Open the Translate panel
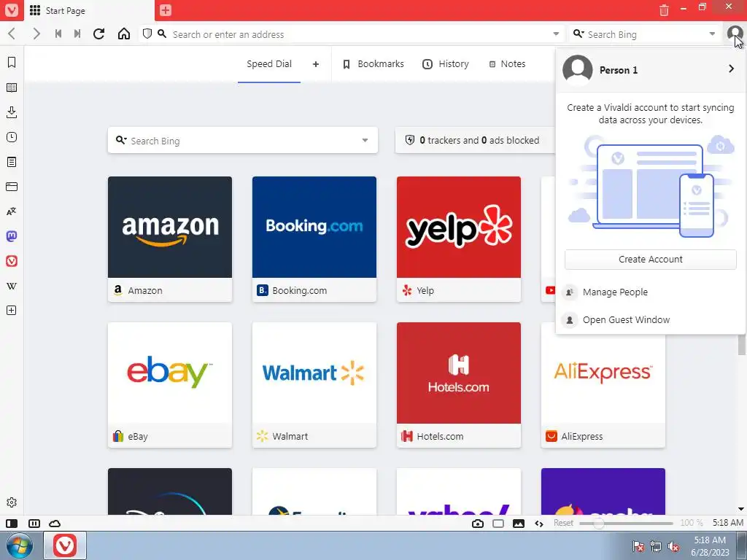The width and height of the screenshot is (747, 560). coord(12,211)
